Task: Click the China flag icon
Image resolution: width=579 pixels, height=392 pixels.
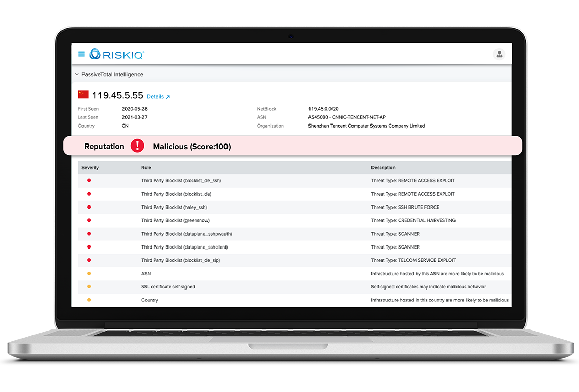Action: pyautogui.click(x=83, y=94)
